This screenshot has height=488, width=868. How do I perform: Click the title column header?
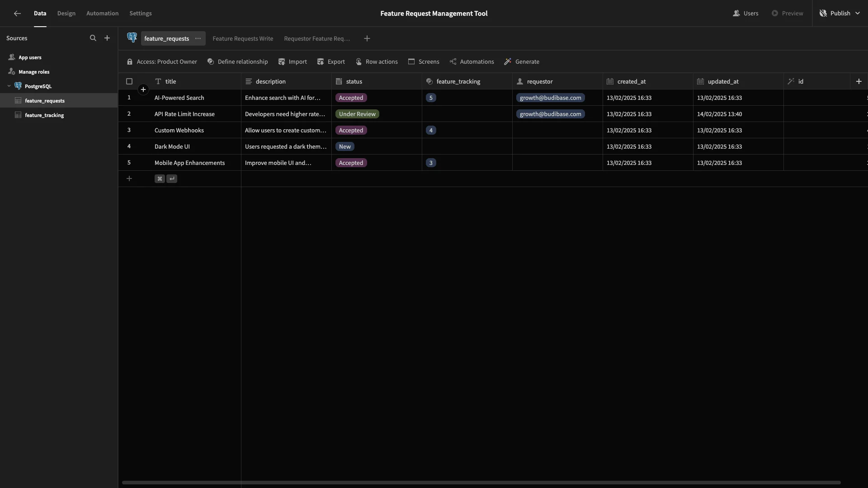coord(196,81)
